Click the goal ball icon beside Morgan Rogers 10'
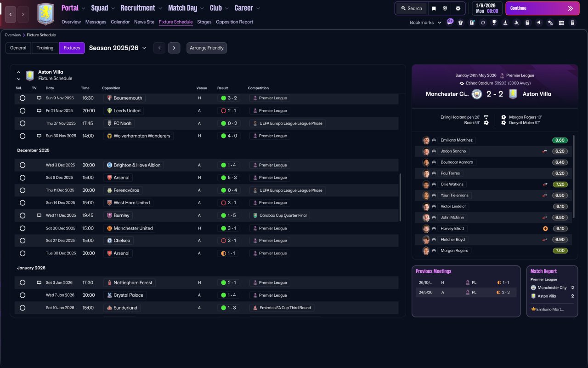This screenshot has width=588, height=368. 503,117
